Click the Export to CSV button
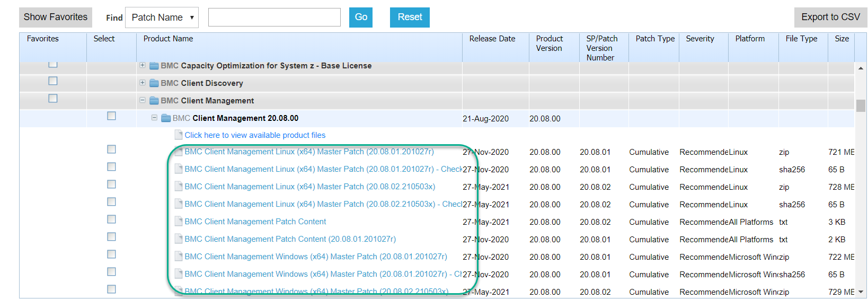 click(830, 17)
